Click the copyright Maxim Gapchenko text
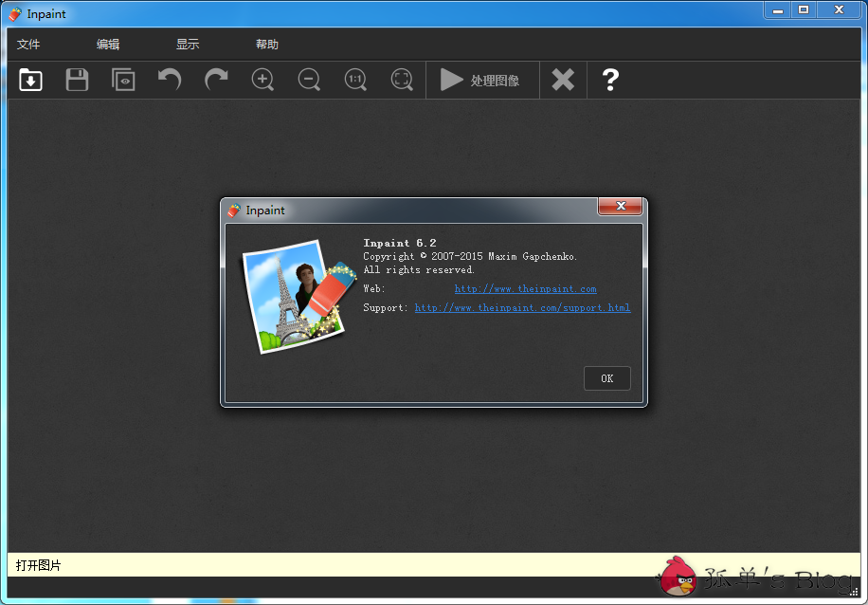This screenshot has height=605, width=868. tap(471, 257)
